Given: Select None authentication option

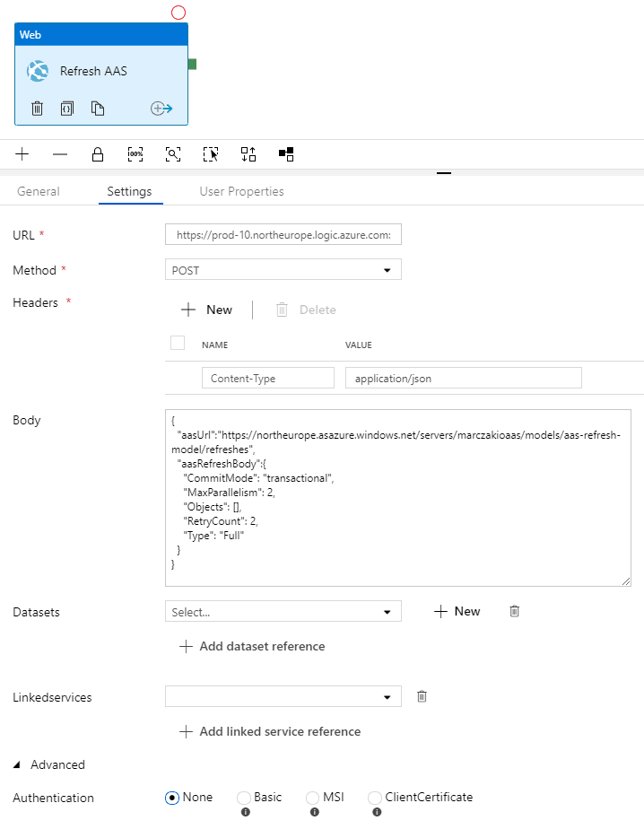Looking at the screenshot, I should tap(172, 798).
